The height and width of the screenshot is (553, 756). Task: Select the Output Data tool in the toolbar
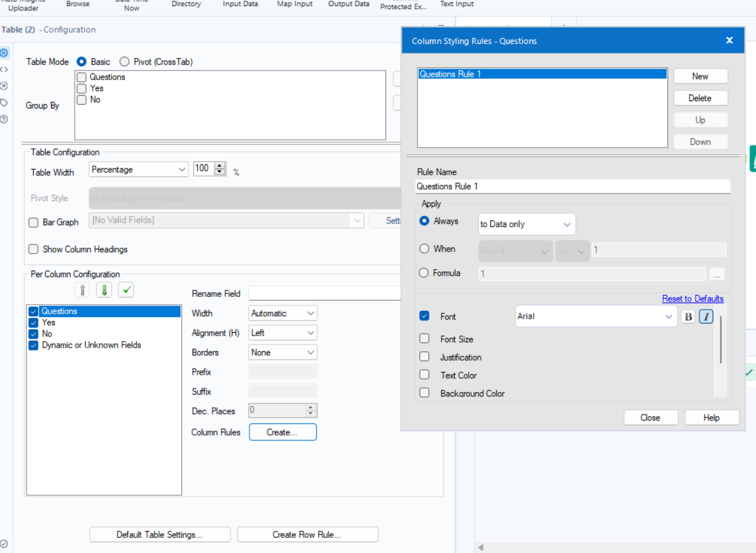tap(348, 4)
